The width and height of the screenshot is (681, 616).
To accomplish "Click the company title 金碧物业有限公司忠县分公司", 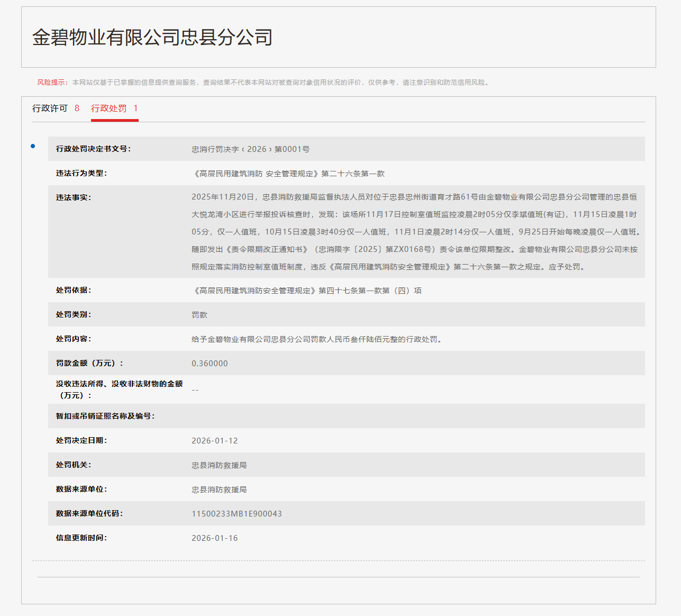I will [152, 37].
